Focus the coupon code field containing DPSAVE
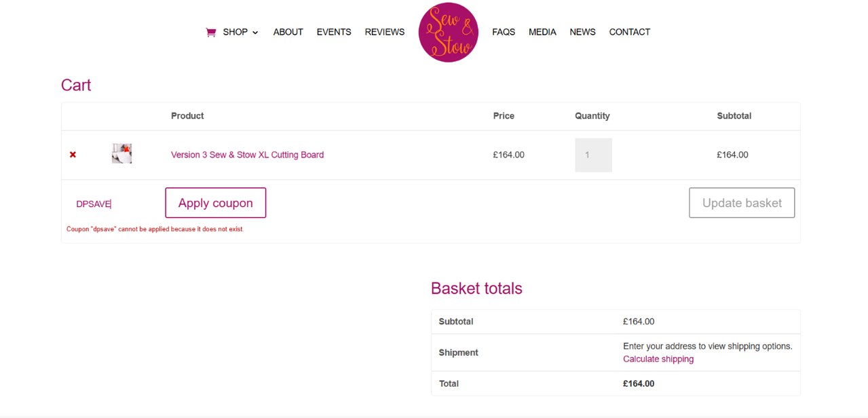This screenshot has height=418, width=868. click(x=112, y=204)
